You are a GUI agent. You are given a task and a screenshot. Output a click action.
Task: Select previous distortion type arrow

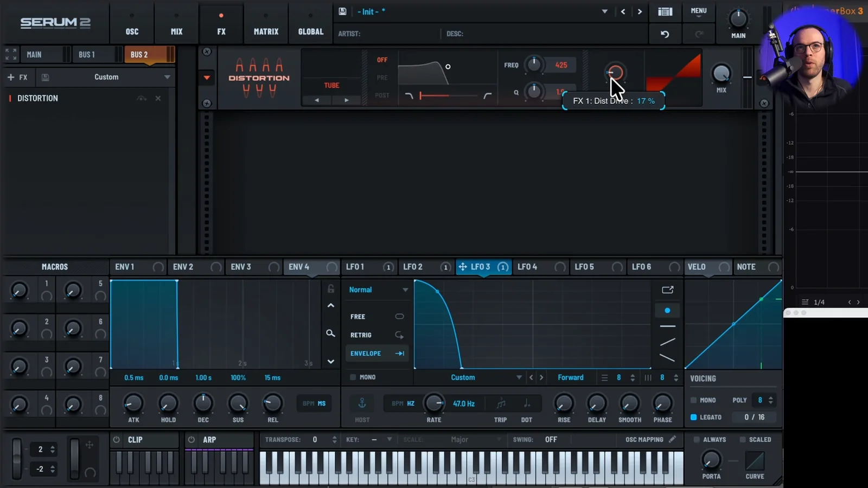[x=317, y=100]
